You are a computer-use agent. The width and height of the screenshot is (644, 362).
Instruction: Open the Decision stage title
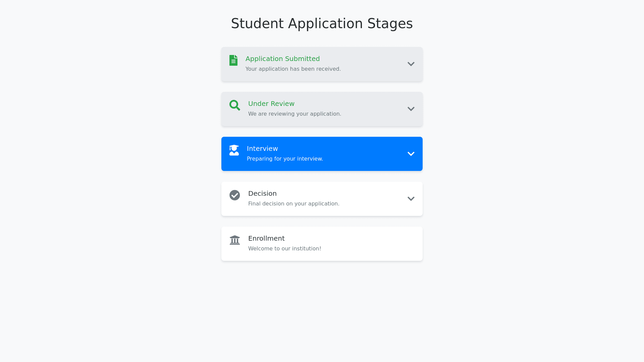pyautogui.click(x=262, y=193)
